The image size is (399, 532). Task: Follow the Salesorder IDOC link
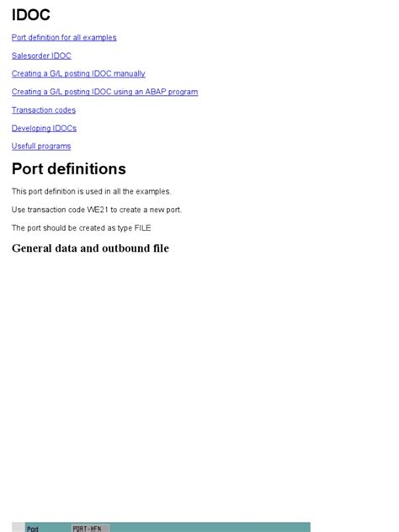pos(41,56)
